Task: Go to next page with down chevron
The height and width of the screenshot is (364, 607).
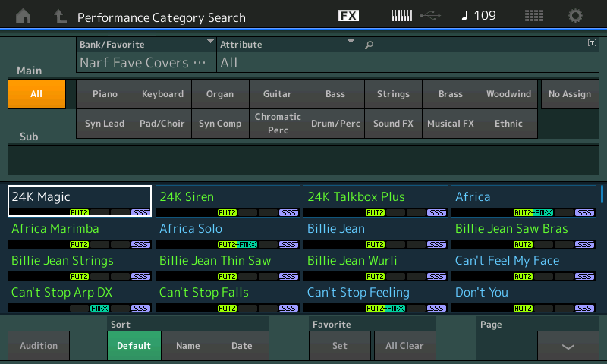Action: point(568,346)
